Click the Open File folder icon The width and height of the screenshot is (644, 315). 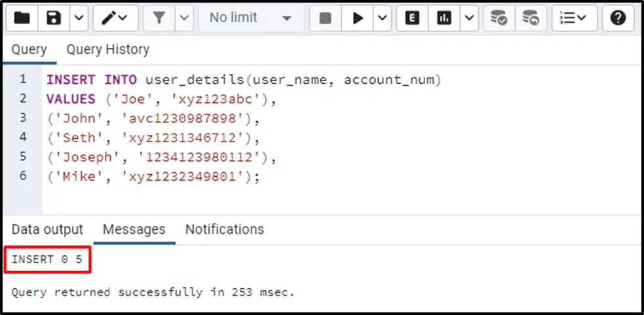pos(22,18)
